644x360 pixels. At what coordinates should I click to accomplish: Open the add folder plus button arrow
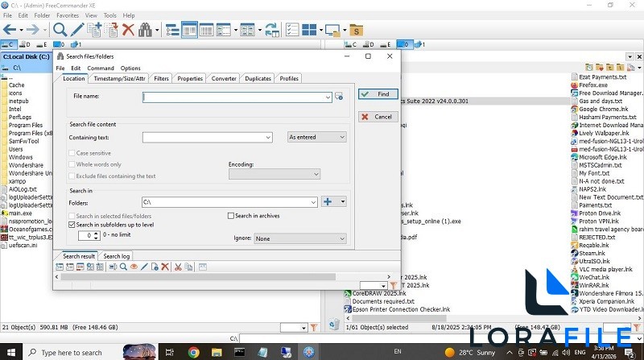click(343, 201)
